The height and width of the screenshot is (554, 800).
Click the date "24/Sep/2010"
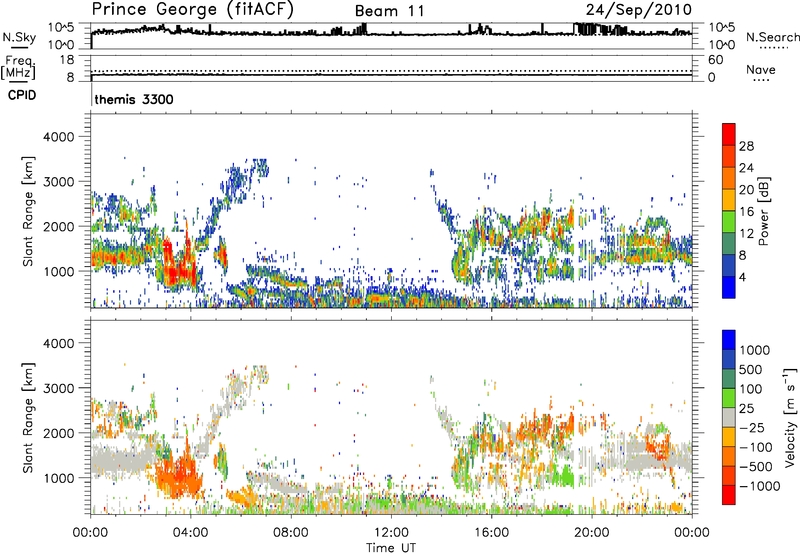(639, 9)
